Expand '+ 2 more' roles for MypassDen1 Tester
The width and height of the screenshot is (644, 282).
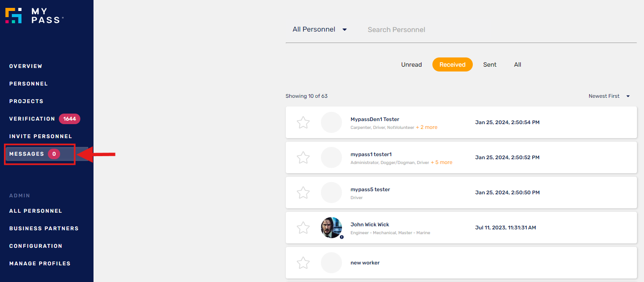pyautogui.click(x=426, y=127)
